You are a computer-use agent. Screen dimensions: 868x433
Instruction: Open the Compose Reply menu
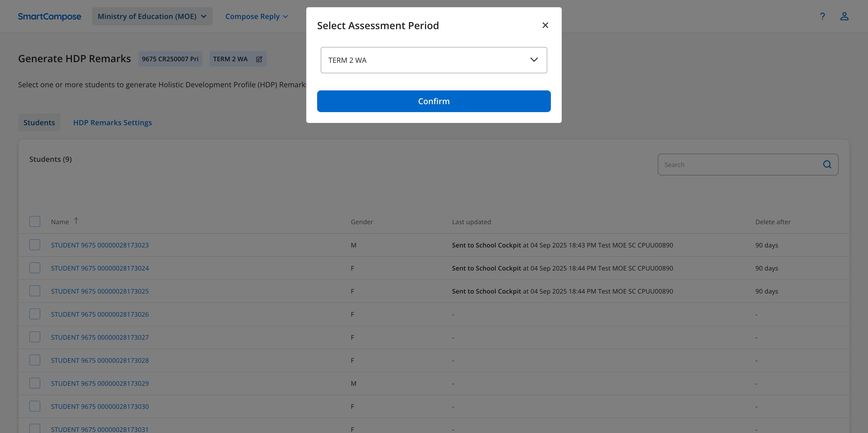pyautogui.click(x=256, y=16)
